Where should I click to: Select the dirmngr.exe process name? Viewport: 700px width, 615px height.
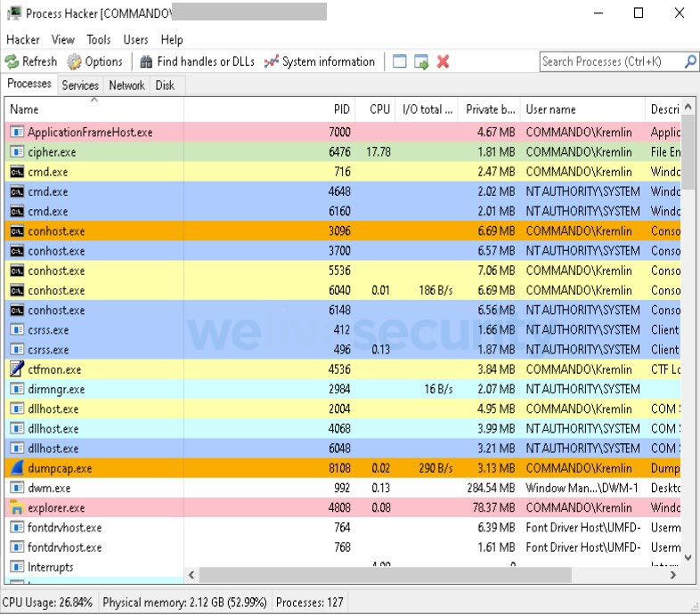pos(56,390)
